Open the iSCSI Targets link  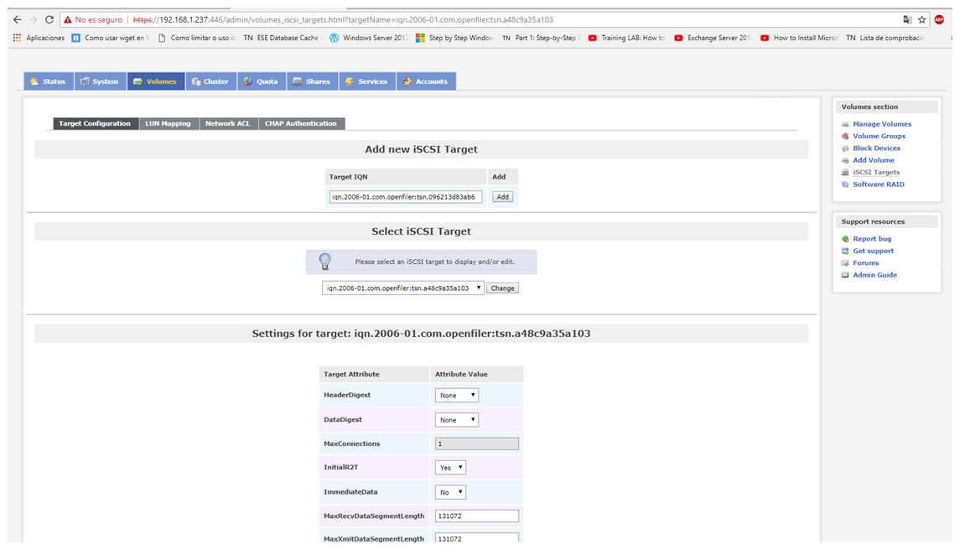point(876,173)
